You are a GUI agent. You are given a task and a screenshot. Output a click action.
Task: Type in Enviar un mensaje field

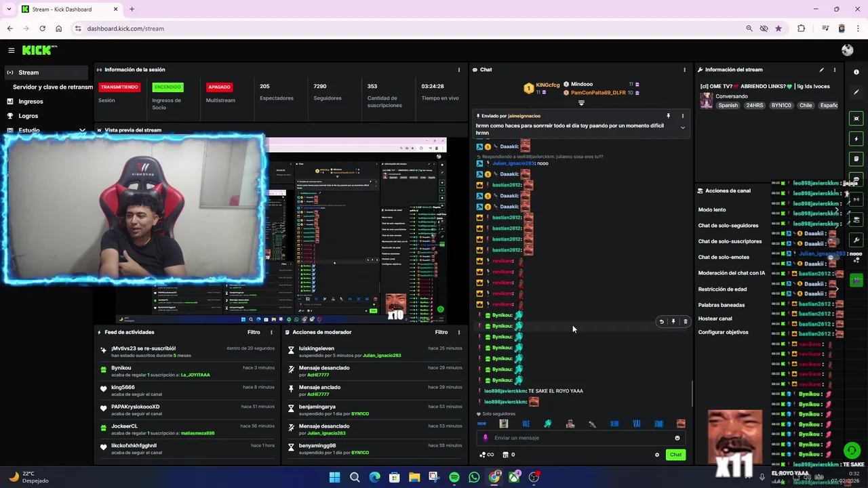point(581,438)
